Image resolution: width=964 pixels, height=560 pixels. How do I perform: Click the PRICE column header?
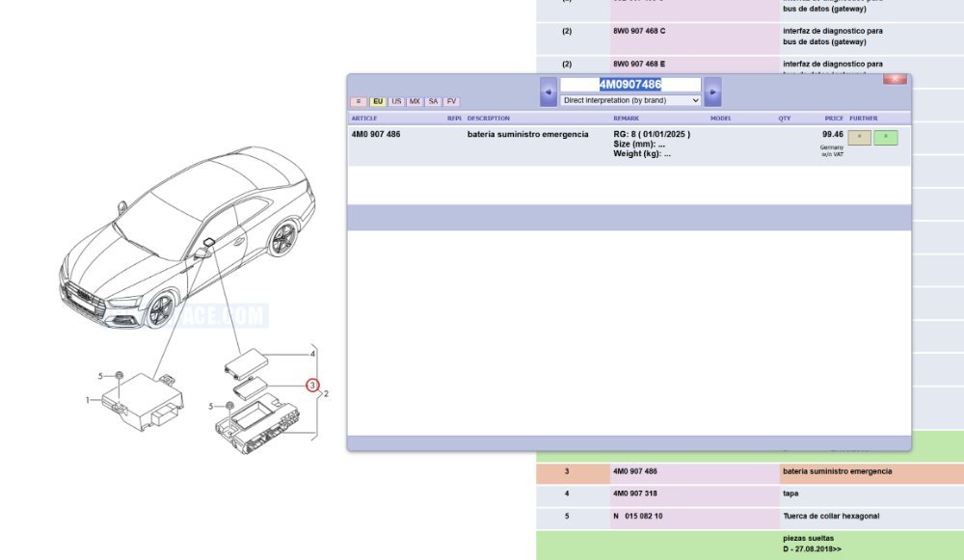pyautogui.click(x=834, y=118)
